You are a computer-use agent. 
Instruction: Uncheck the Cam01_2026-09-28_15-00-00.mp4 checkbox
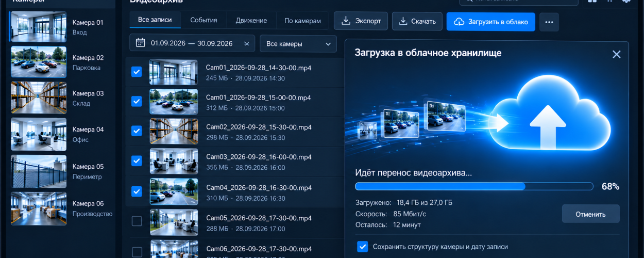(x=137, y=102)
